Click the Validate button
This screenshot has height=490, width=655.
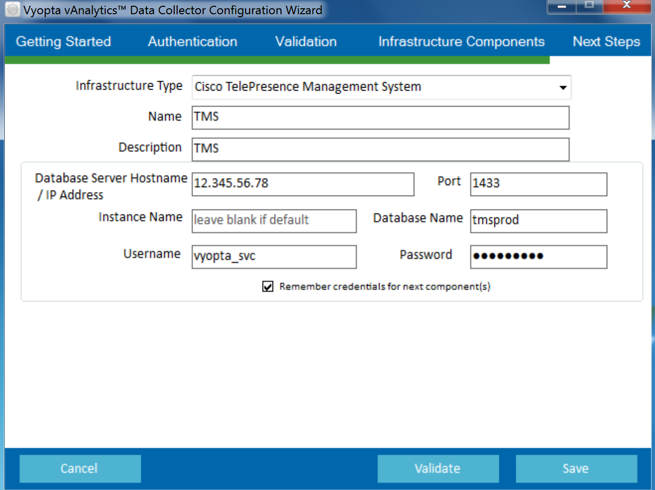(x=438, y=469)
